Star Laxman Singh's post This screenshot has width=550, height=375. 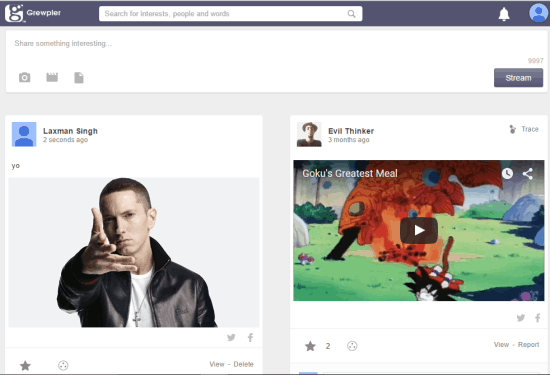25,366
